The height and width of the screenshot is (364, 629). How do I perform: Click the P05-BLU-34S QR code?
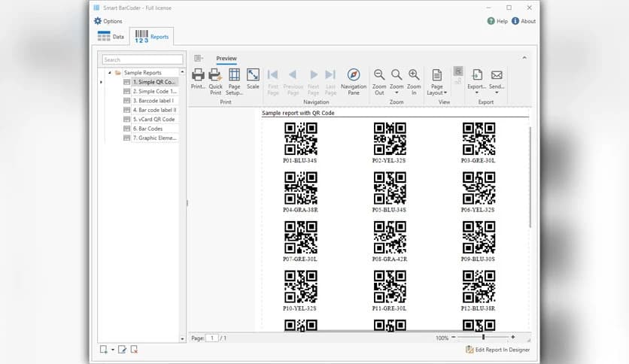(390, 188)
